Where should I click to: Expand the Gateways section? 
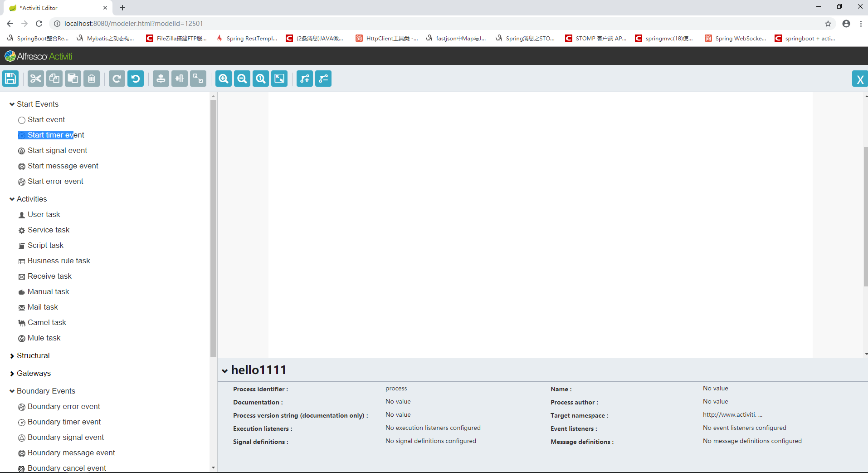(11, 373)
